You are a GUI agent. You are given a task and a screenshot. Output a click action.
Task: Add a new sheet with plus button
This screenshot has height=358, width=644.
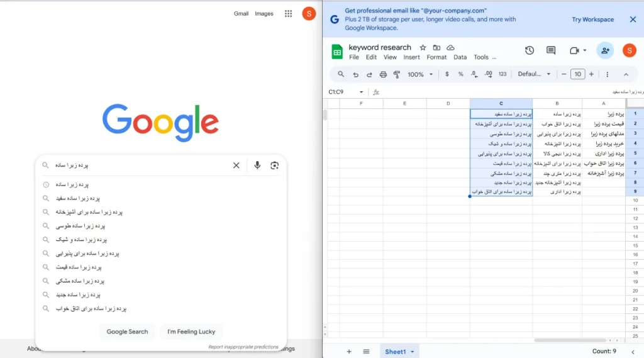pyautogui.click(x=348, y=352)
